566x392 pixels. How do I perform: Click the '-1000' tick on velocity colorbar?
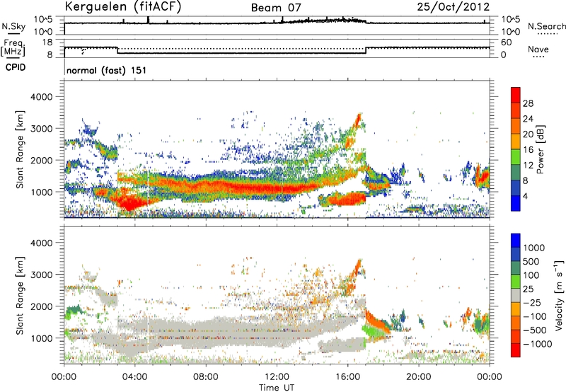[537, 344]
